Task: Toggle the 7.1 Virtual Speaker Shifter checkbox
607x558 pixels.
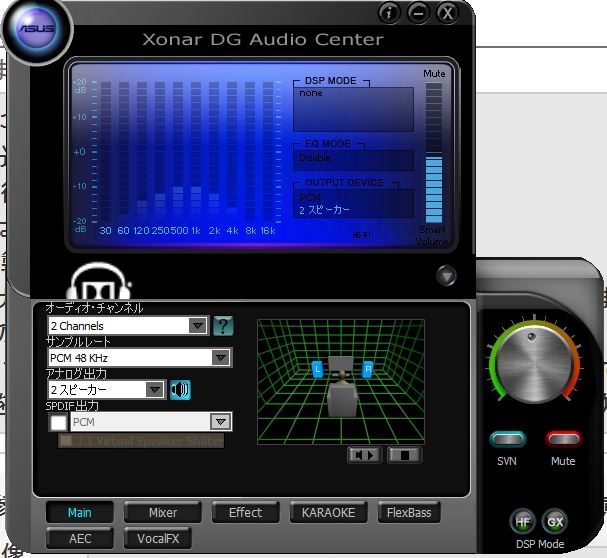Action: tap(67, 441)
